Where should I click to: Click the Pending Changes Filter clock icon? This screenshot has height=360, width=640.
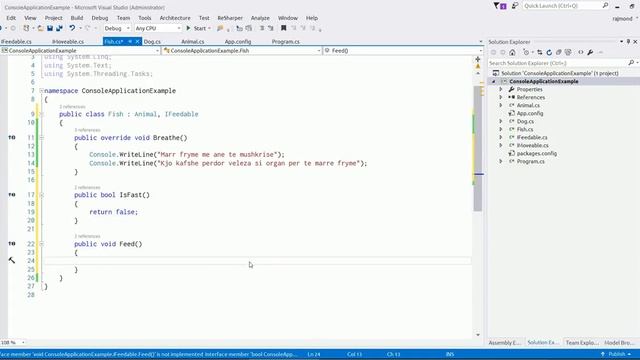(x=526, y=52)
